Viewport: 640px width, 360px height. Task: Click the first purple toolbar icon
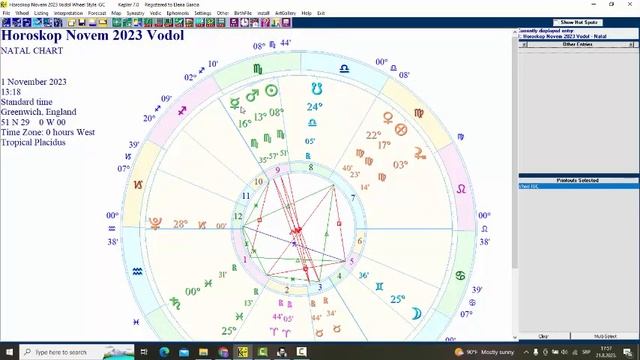(x=234, y=22)
